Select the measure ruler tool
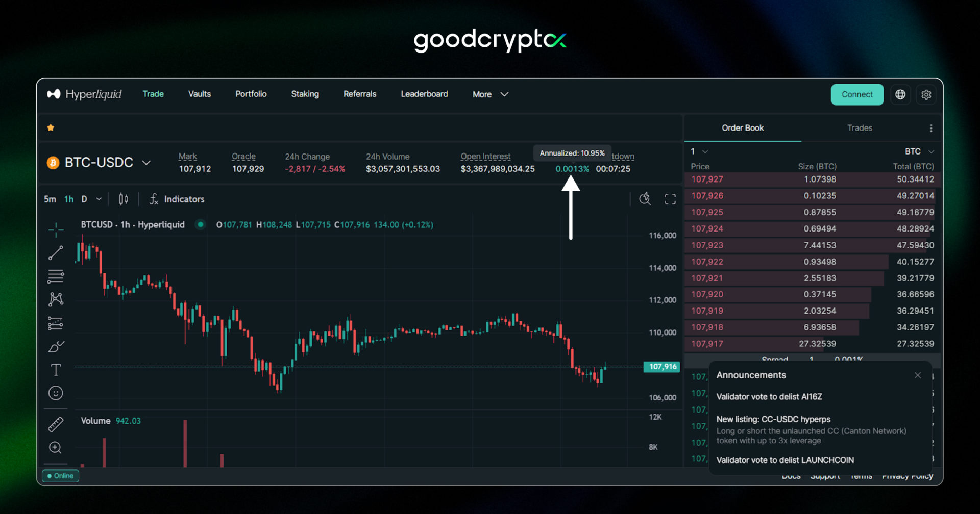This screenshot has height=514, width=980. click(x=56, y=423)
